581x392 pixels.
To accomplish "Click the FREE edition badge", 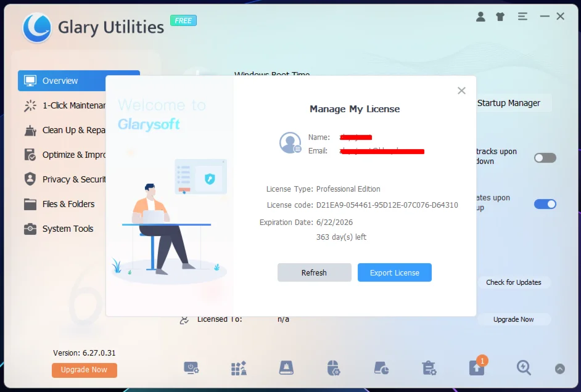I will pyautogui.click(x=183, y=21).
